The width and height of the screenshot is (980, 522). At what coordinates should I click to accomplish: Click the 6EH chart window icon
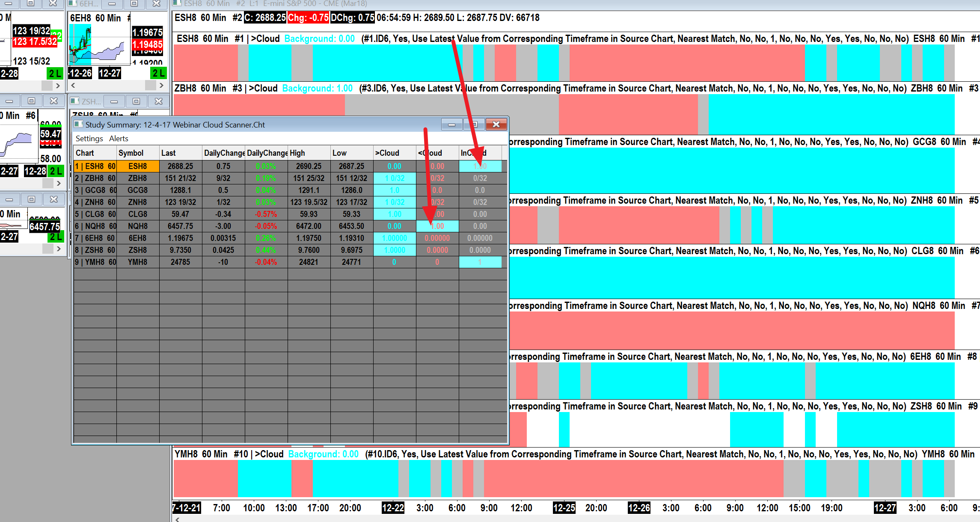click(x=72, y=3)
